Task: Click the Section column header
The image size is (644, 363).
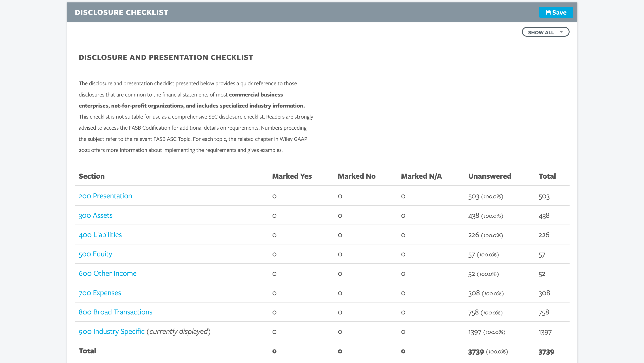Action: click(x=91, y=176)
